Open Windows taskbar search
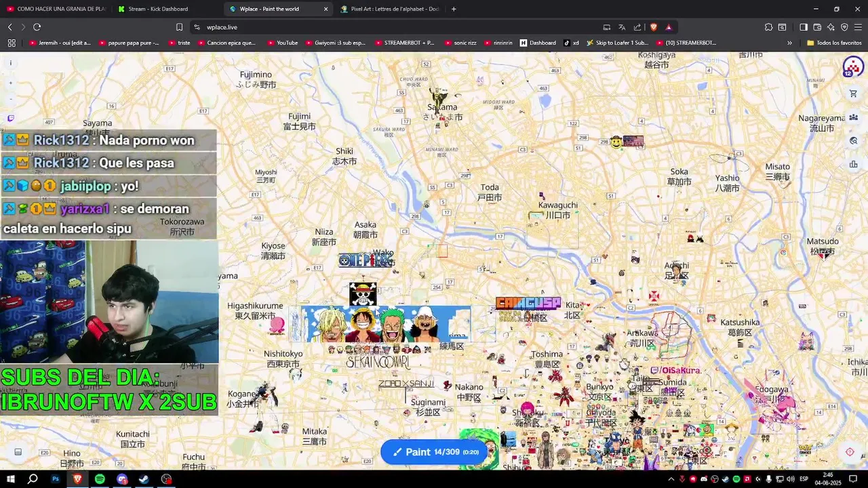This screenshot has width=868, height=488. (x=33, y=479)
